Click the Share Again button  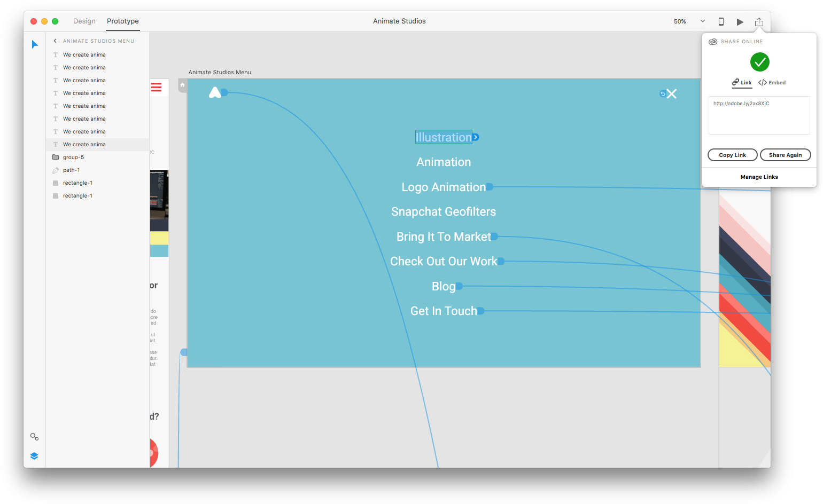[x=785, y=155]
